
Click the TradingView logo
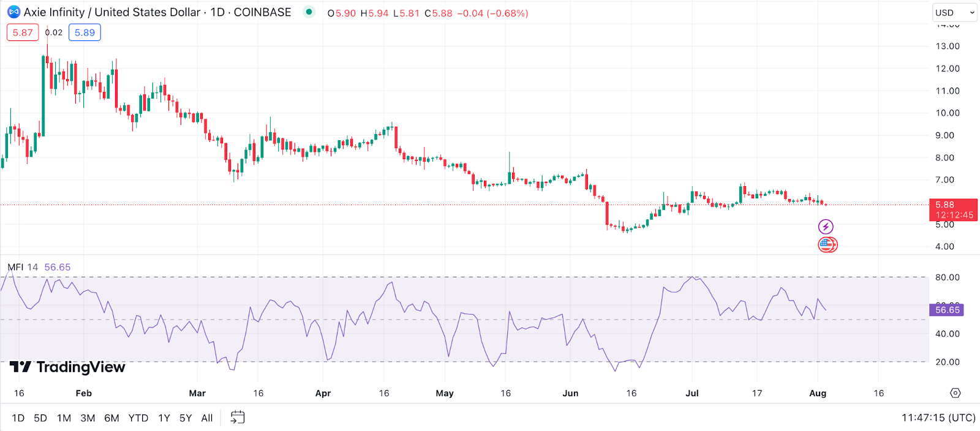pyautogui.click(x=67, y=367)
